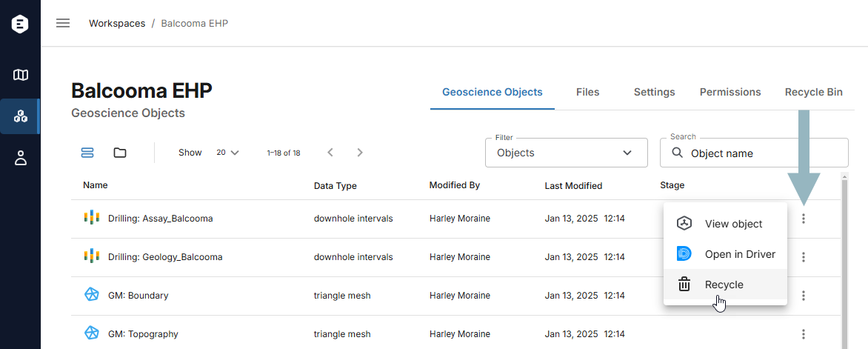
Task: Switch to the folder view icon
Action: click(x=120, y=153)
